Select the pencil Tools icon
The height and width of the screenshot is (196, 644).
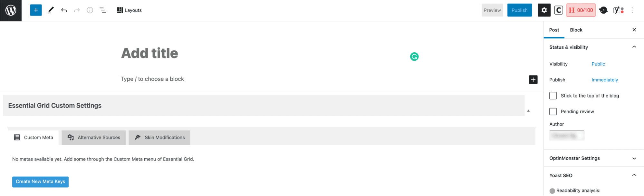pos(51,10)
